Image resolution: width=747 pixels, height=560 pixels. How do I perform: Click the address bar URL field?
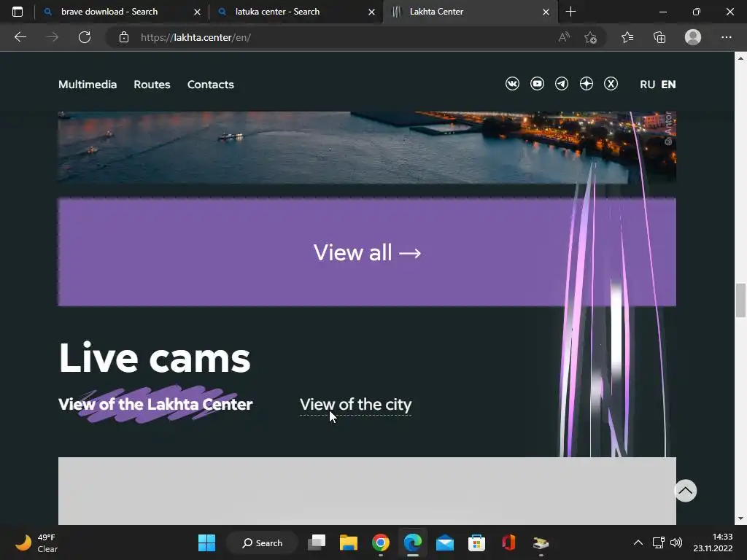[x=333, y=37]
